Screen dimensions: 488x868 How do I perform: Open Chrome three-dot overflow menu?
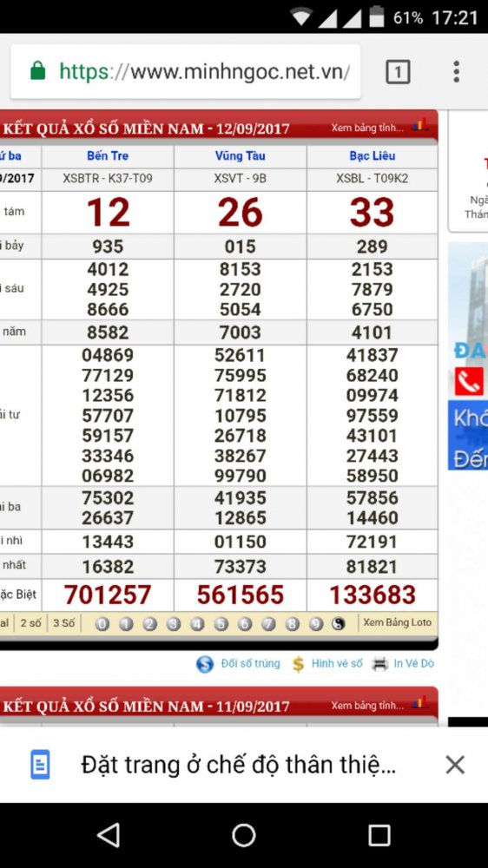click(x=456, y=72)
